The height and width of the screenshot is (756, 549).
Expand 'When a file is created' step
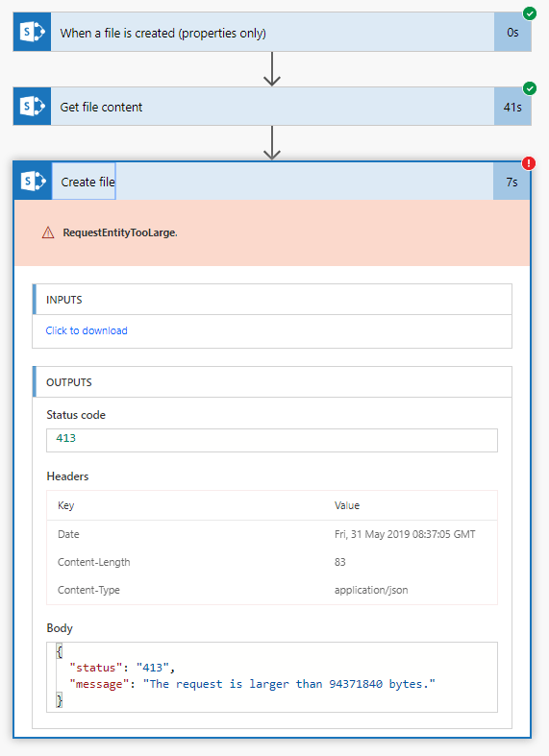click(x=272, y=33)
